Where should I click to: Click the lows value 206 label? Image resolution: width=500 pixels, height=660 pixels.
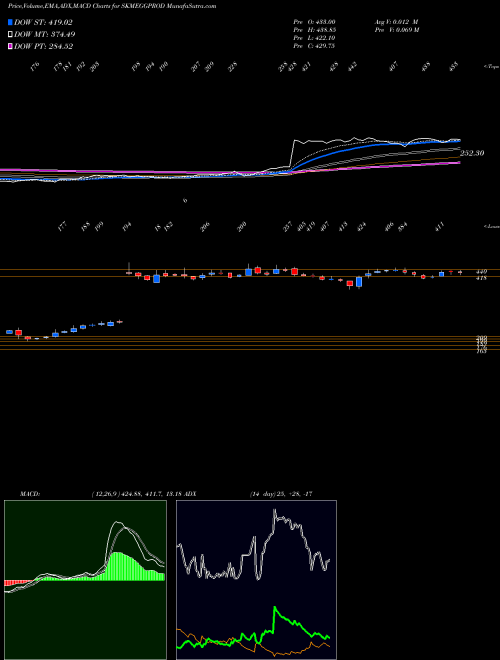click(205, 227)
